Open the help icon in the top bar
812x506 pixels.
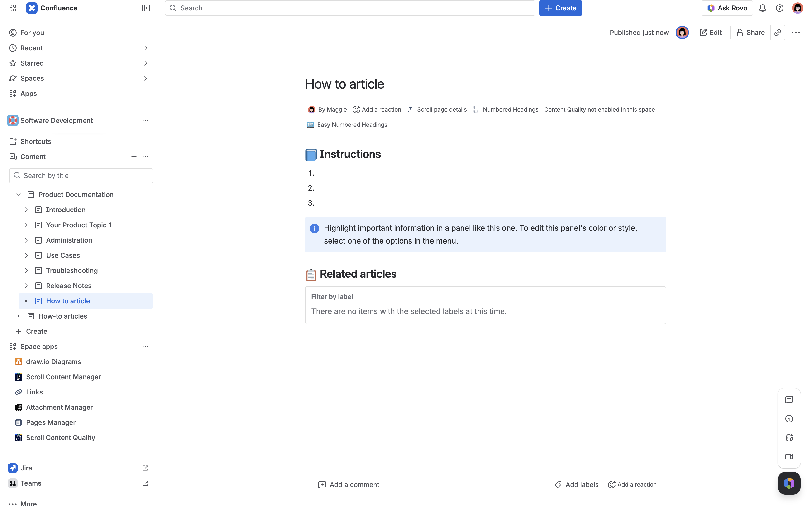[x=780, y=8]
